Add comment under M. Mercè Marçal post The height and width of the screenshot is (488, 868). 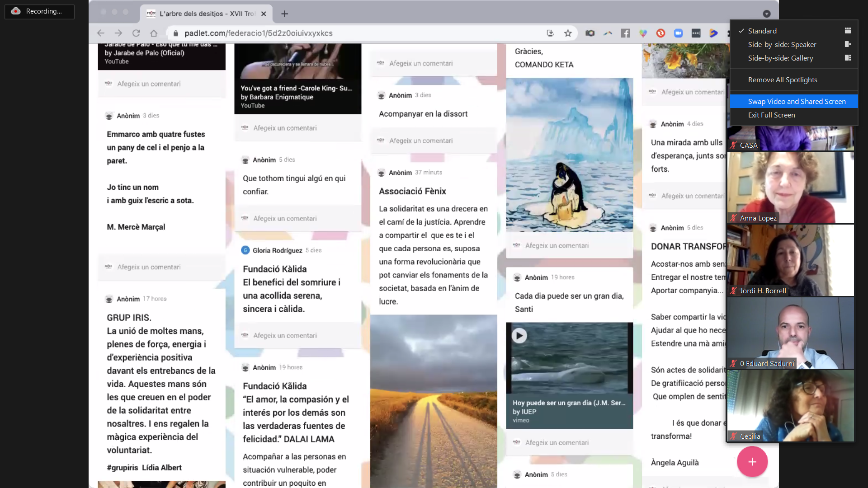click(x=161, y=267)
